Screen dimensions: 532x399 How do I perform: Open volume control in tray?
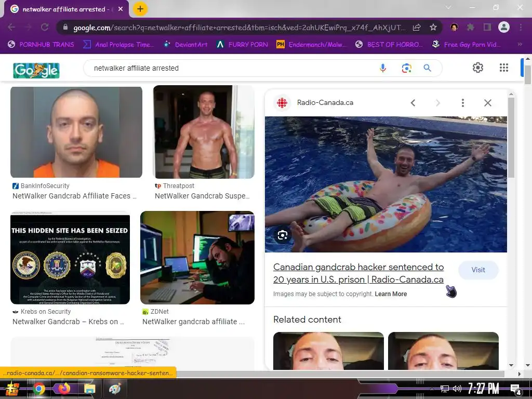457,389
